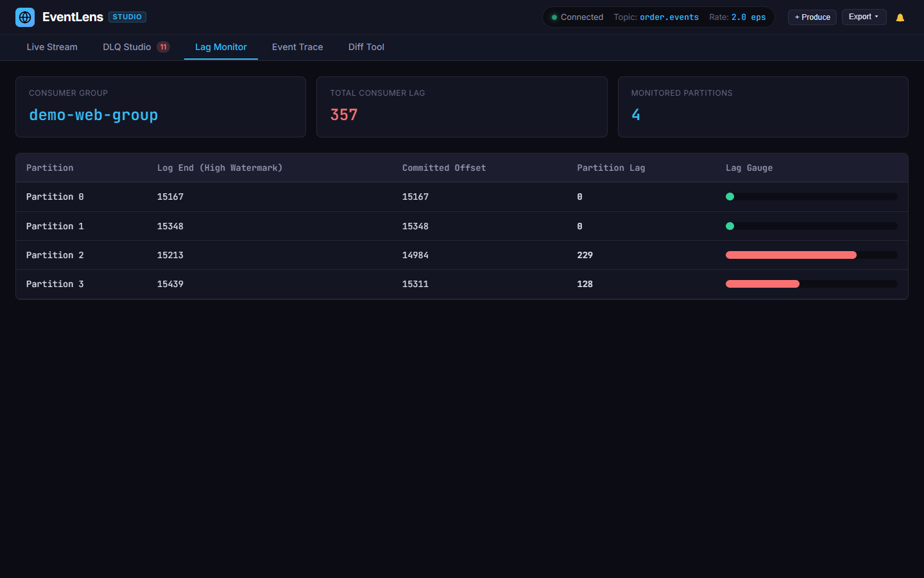
Task: Click the Partition 0 lag gauge
Action: point(812,197)
